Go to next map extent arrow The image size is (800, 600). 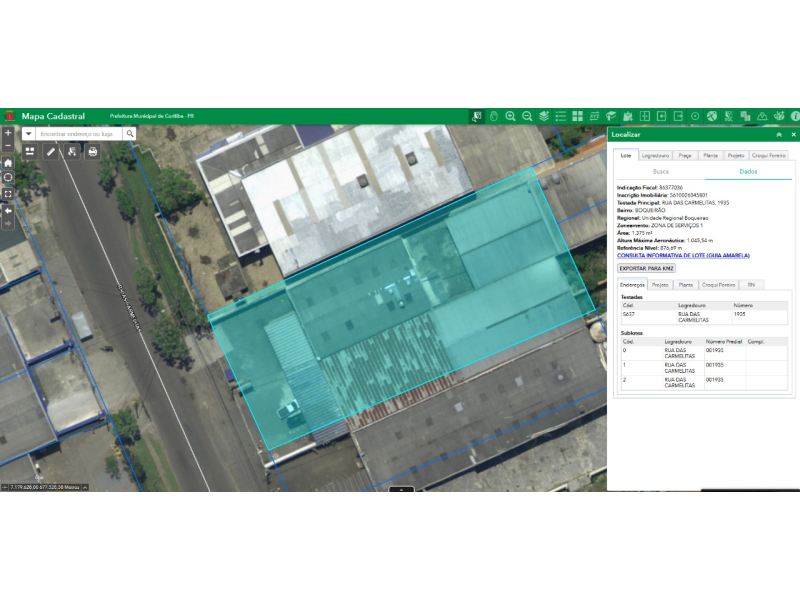(x=8, y=223)
